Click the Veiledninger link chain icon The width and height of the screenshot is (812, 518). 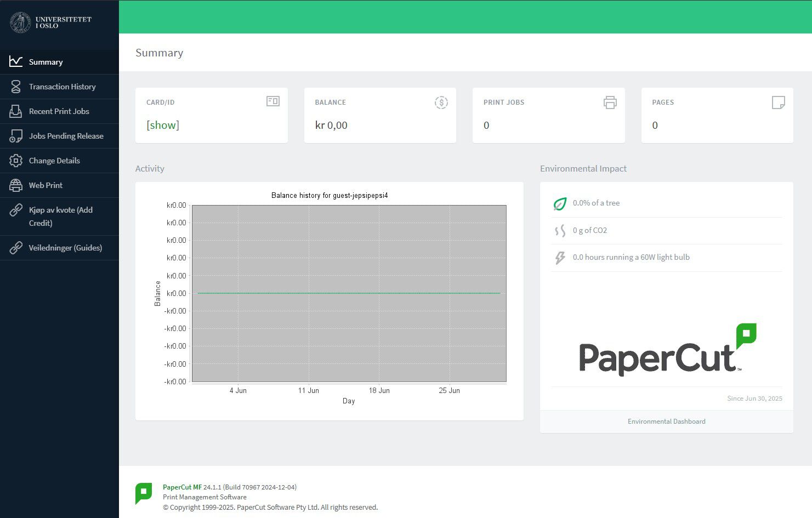(x=16, y=248)
